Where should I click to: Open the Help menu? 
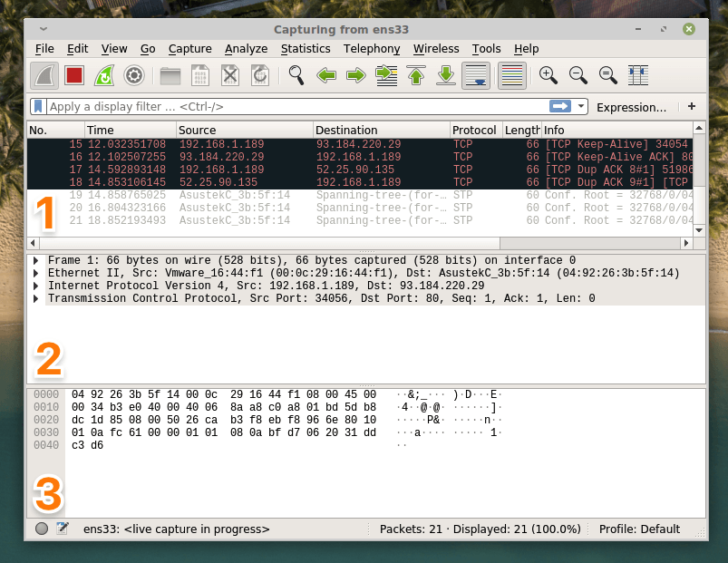526,49
